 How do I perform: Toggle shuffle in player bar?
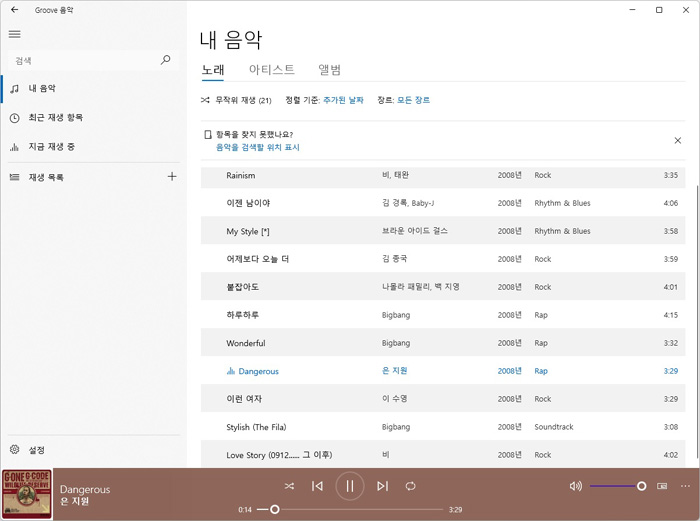pos(289,486)
